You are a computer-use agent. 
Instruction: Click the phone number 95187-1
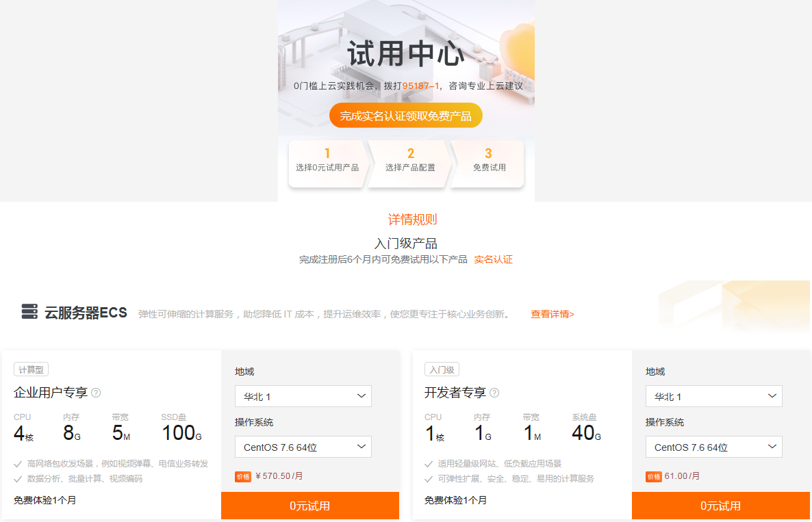(420, 86)
